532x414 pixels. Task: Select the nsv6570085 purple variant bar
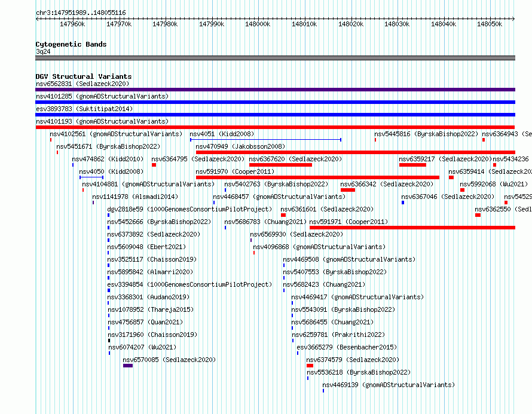point(128,366)
